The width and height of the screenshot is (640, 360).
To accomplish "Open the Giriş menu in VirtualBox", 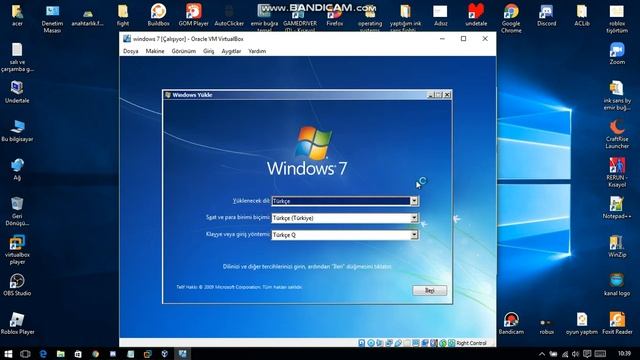I will coord(209,51).
